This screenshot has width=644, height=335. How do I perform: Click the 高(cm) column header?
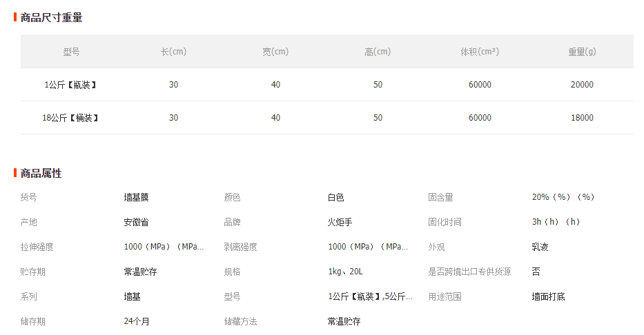378,52
